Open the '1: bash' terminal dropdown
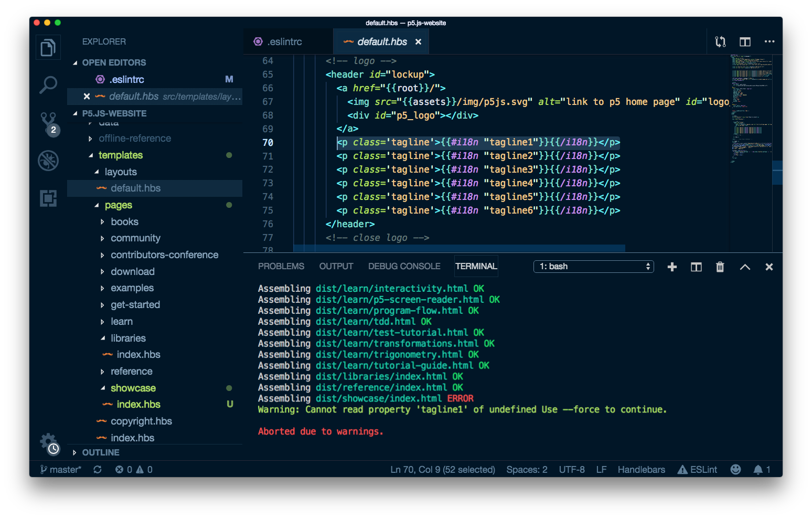This screenshot has height=519, width=812. 593,266
